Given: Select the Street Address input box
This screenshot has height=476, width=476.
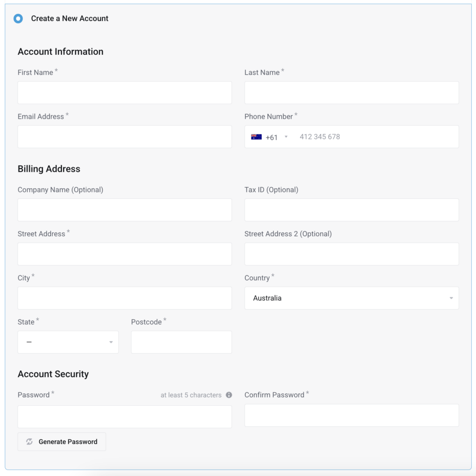Looking at the screenshot, I should pos(125,254).
